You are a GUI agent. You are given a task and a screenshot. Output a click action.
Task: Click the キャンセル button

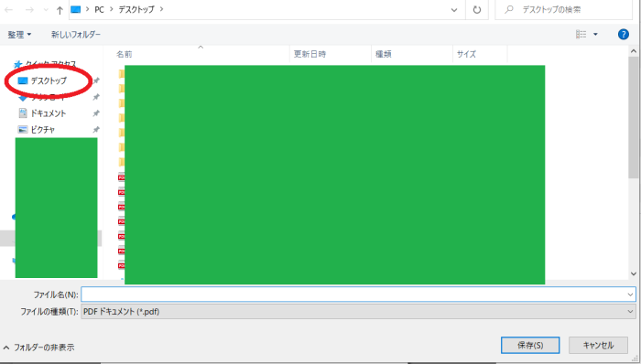tap(598, 345)
